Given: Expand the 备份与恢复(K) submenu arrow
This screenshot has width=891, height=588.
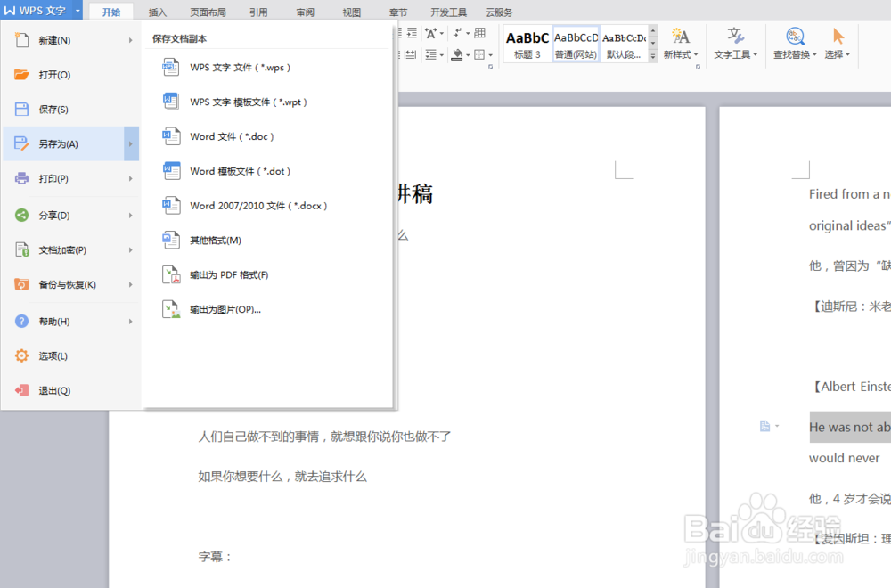Looking at the screenshot, I should point(131,284).
